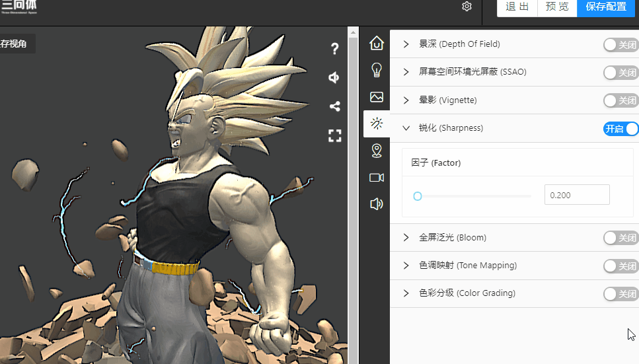Click the 预览 preview button

(557, 7)
